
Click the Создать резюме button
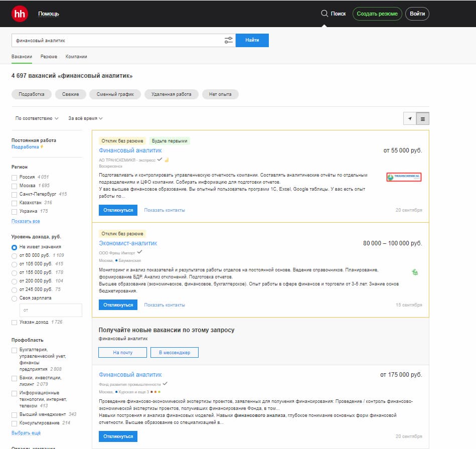click(377, 14)
